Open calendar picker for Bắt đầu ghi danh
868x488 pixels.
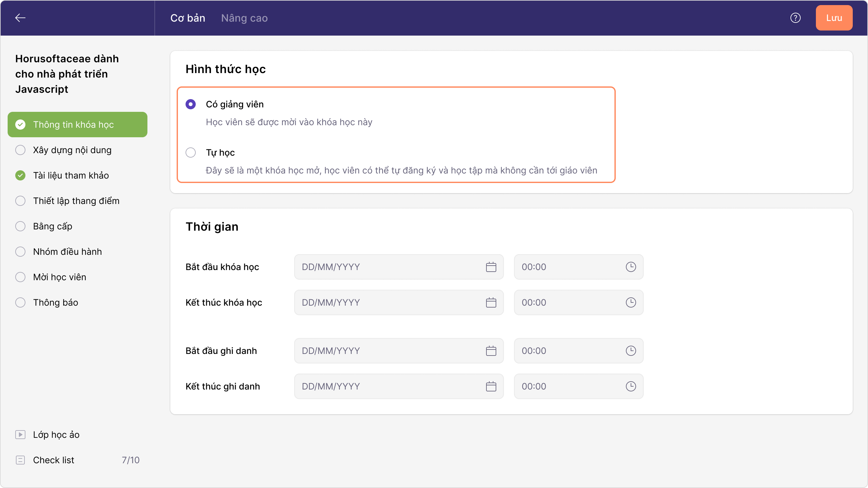[x=491, y=351]
